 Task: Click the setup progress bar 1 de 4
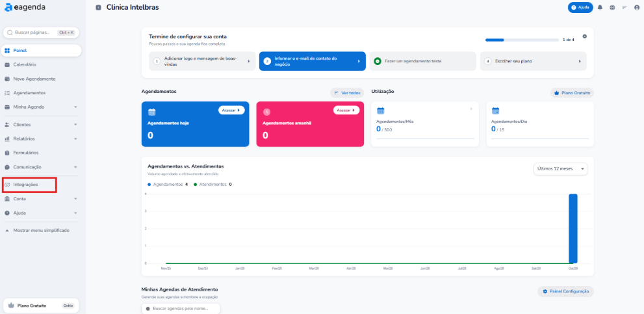click(x=522, y=40)
